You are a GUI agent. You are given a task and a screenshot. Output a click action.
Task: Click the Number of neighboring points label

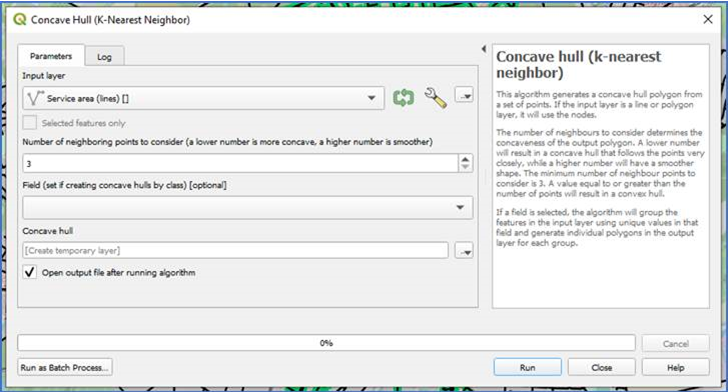point(228,142)
